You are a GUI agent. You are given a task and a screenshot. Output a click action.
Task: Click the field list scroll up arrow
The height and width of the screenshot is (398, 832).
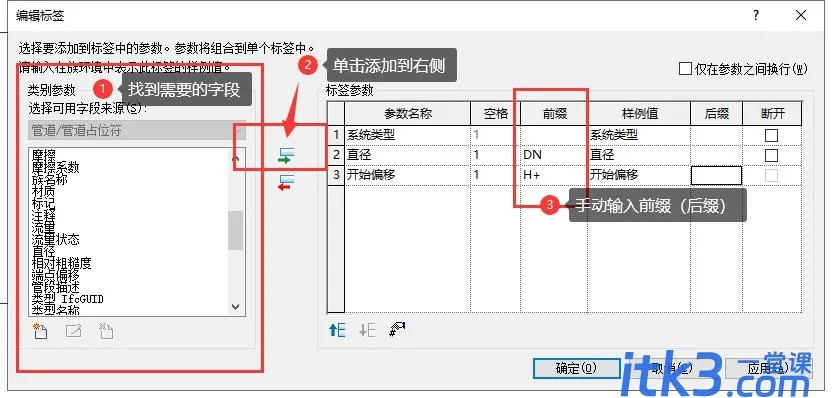236,158
